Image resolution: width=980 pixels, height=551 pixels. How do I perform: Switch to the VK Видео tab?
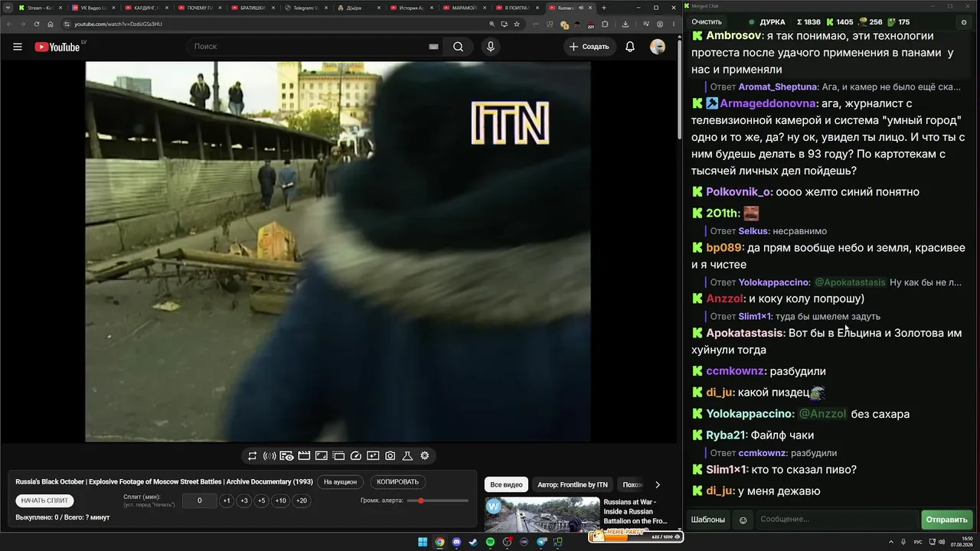(93, 8)
